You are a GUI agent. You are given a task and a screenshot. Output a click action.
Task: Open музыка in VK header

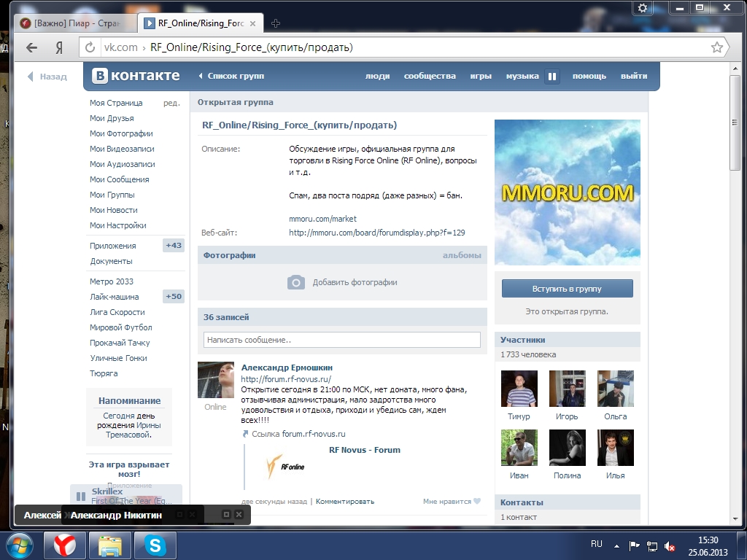click(522, 76)
